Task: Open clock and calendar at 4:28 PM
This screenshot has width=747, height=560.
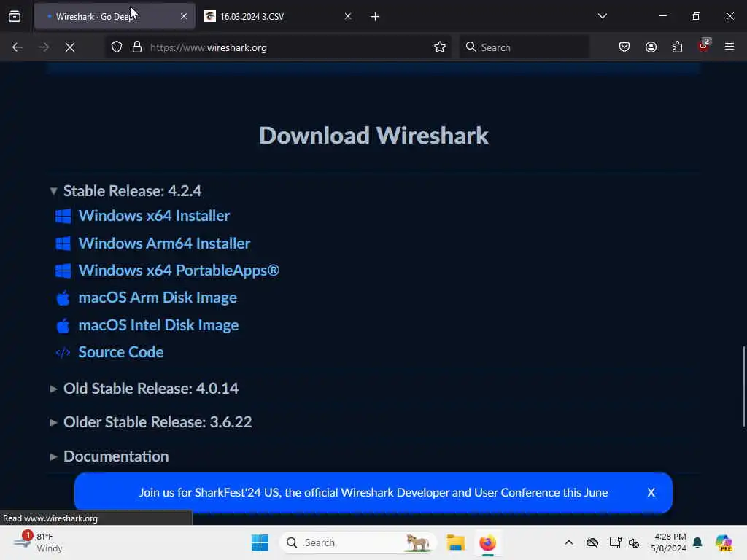Action: tap(670, 542)
